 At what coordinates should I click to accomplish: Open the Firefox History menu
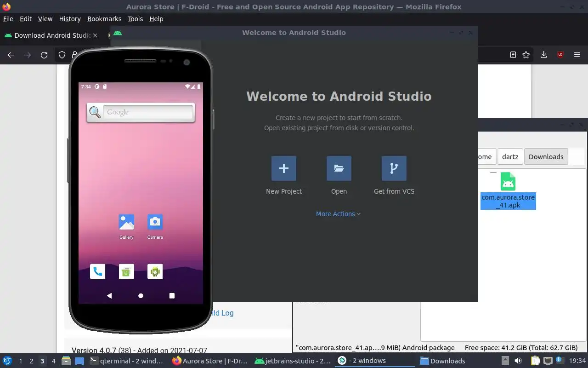point(70,19)
